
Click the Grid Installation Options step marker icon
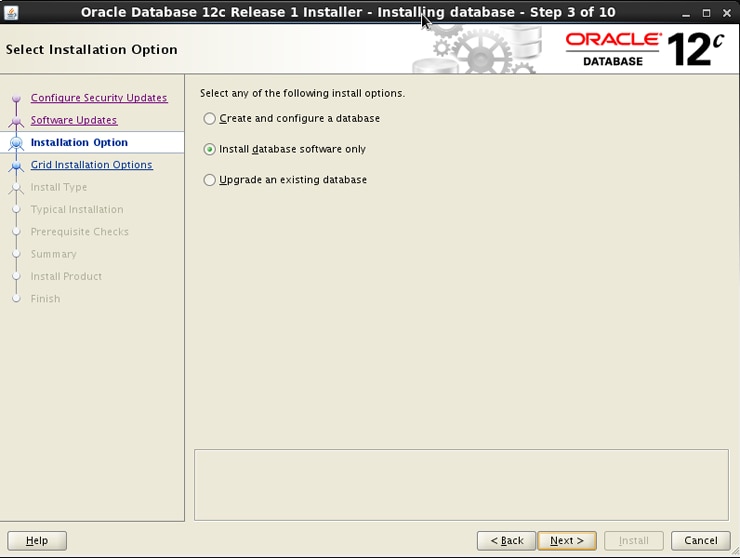[x=17, y=165]
